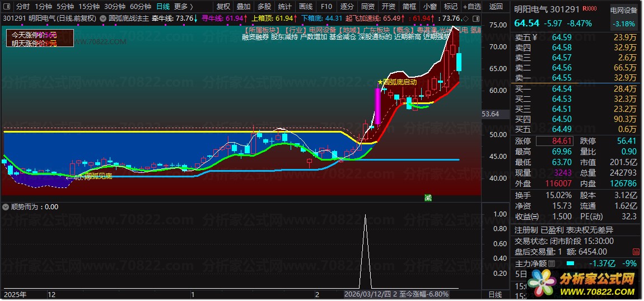Open the 更多 periods menu

pyautogui.click(x=184, y=7)
